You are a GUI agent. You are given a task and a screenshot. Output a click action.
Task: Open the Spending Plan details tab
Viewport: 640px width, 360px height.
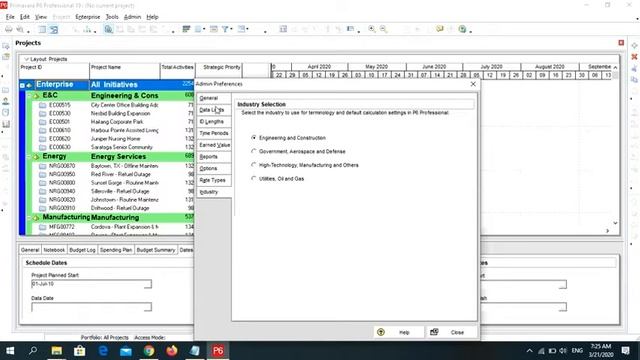pyautogui.click(x=116, y=250)
